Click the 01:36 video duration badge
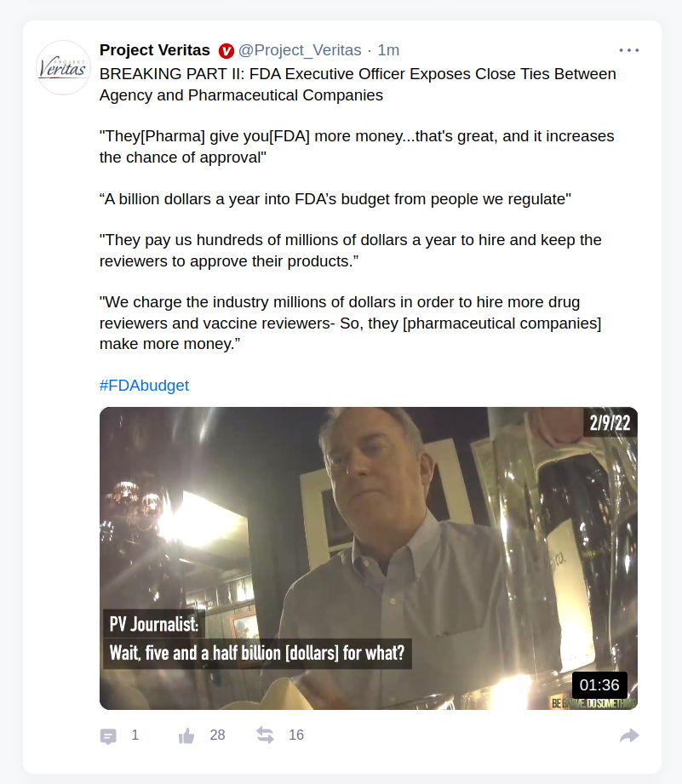 (x=599, y=685)
